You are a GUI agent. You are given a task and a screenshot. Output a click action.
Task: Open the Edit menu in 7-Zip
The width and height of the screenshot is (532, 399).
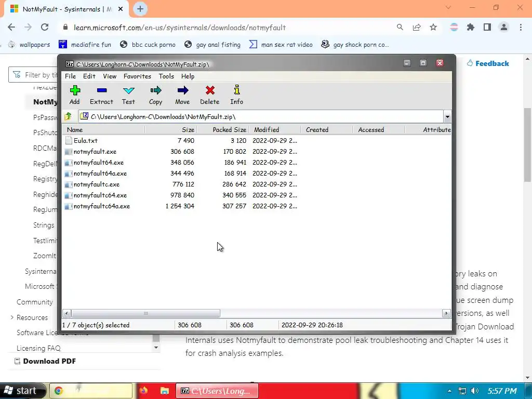tap(89, 76)
